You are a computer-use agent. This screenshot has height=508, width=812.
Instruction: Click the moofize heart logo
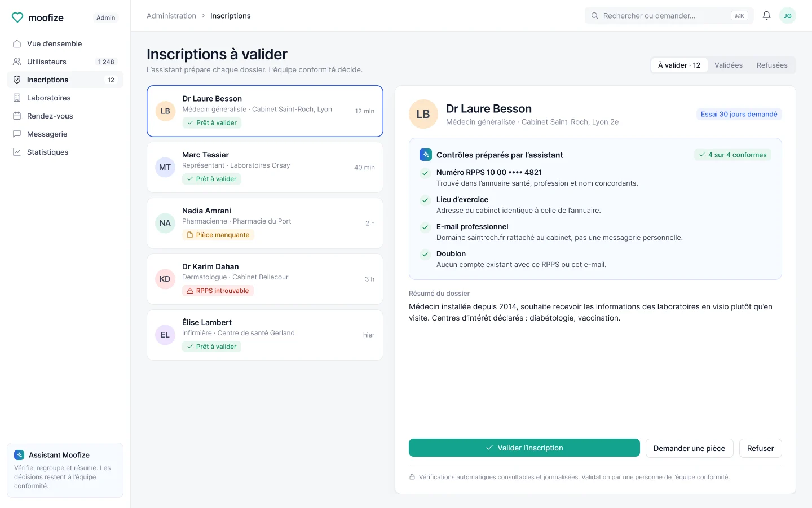click(17, 17)
